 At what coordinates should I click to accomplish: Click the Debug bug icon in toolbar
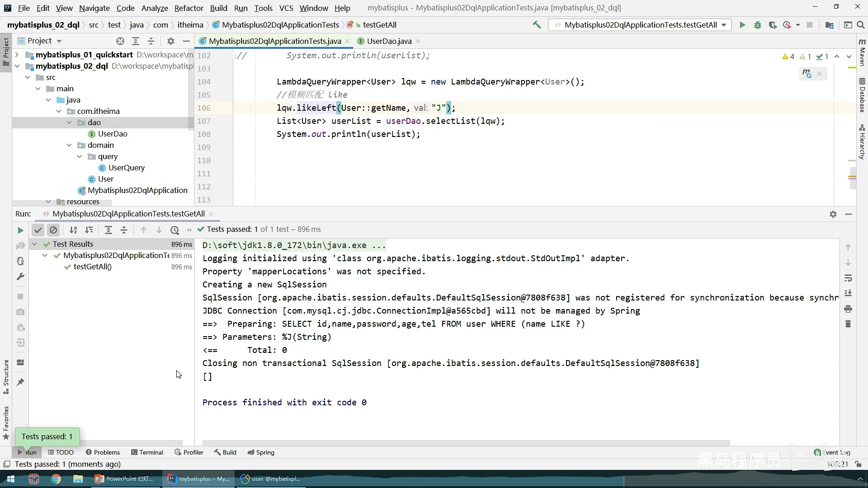pos(758,25)
